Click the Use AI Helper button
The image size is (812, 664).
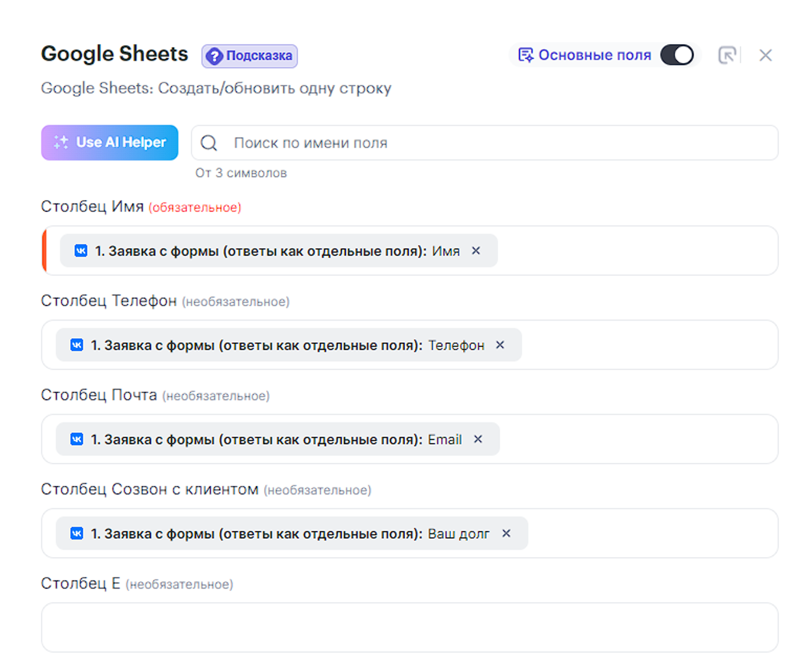tap(110, 142)
